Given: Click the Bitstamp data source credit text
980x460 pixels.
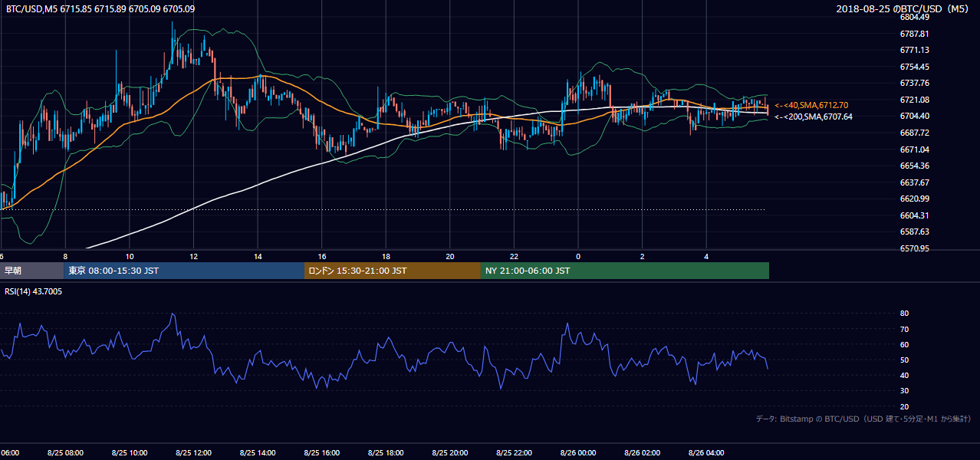Looking at the screenshot, I should coord(863,419).
